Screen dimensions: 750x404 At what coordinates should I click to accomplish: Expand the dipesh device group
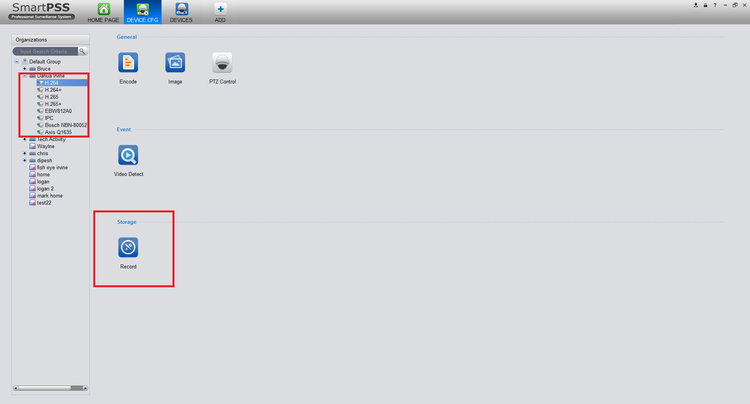coord(25,161)
